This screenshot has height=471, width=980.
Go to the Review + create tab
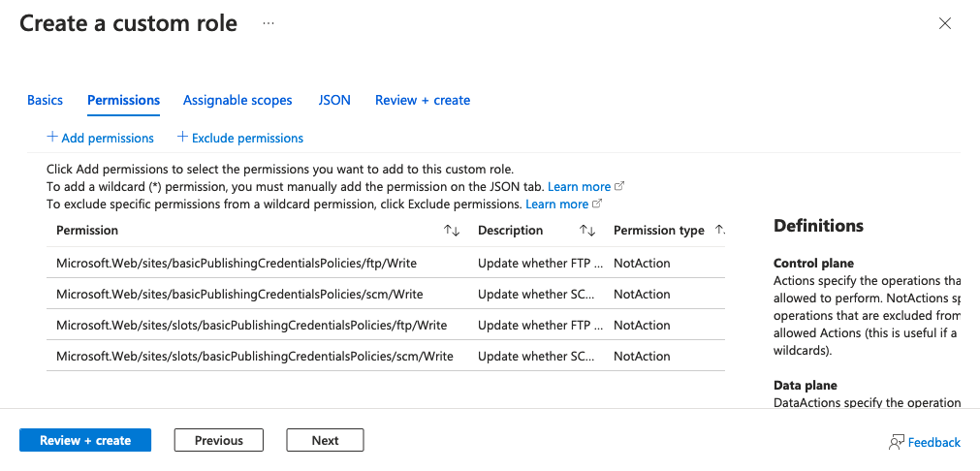tap(423, 100)
